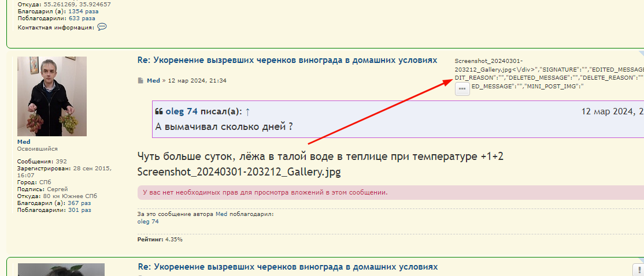Open the "367 раз" thanks given link
Image resolution: width=644 pixels, height=276 pixels.
click(x=79, y=203)
